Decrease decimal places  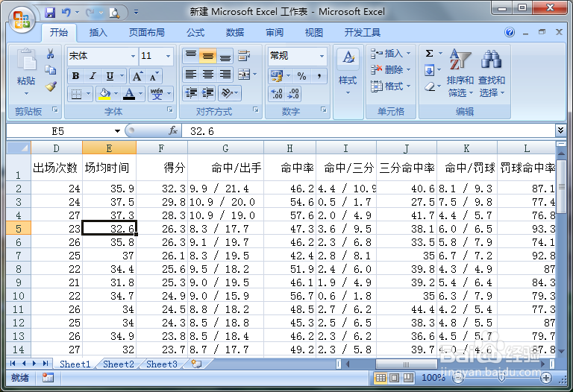(293, 94)
